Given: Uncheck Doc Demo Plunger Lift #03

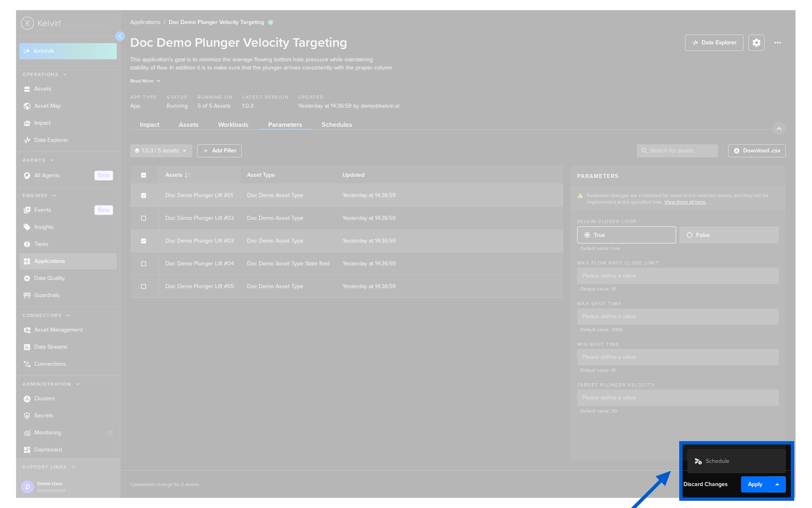Looking at the screenshot, I should [143, 241].
